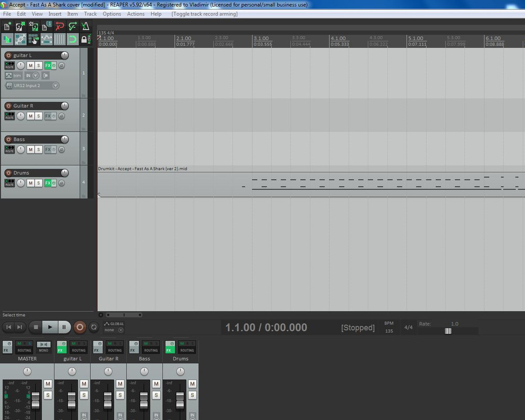The width and height of the screenshot is (525, 420).
Task: Click the transport Record button
Action: [80, 327]
